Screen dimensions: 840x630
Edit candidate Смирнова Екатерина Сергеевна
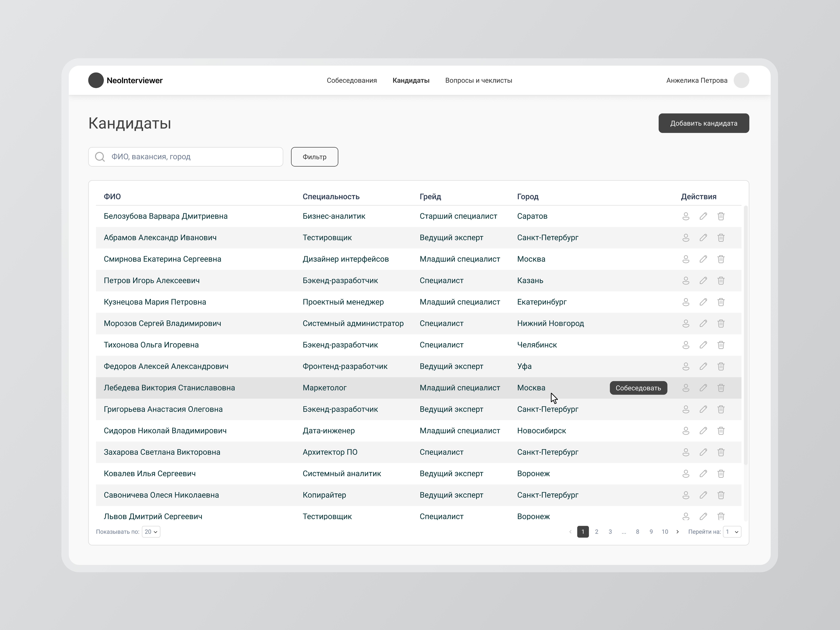coord(703,259)
